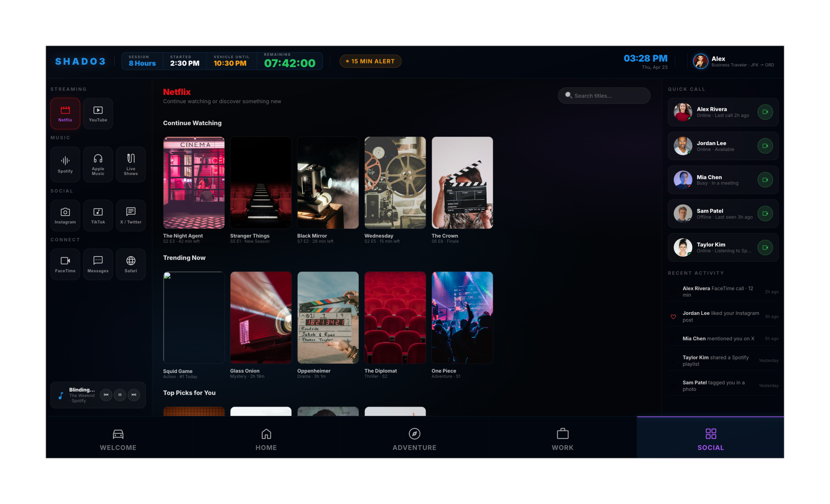Click the SHADO3 logo
This screenshot has width=830, height=504.
click(x=80, y=61)
